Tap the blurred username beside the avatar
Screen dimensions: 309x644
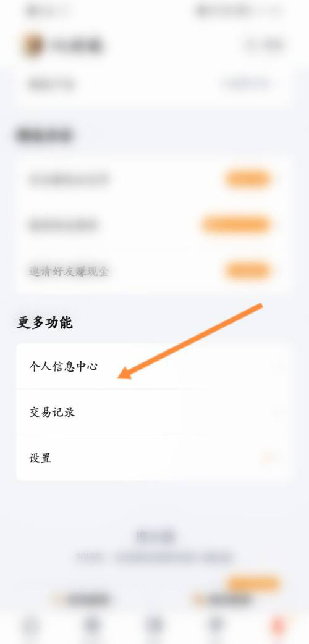click(77, 45)
